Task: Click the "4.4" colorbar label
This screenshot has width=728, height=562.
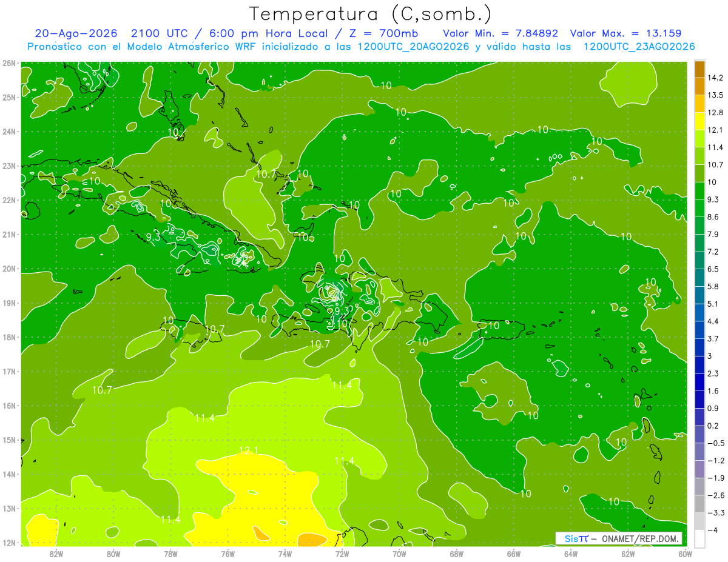Action: [x=713, y=321]
